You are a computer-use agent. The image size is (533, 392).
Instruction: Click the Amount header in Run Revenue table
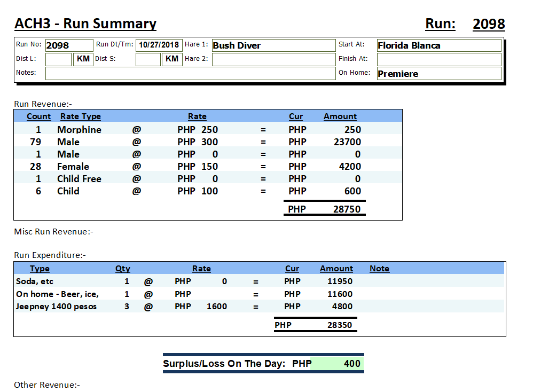pos(340,116)
